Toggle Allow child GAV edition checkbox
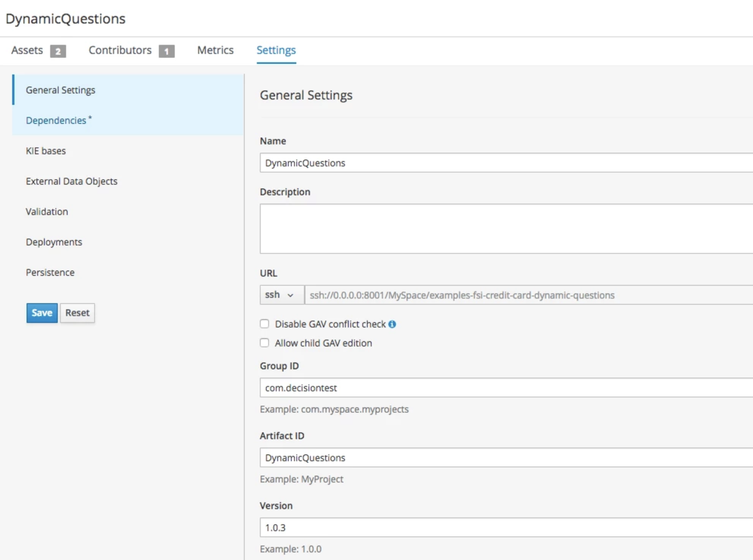This screenshot has height=560, width=753. pos(264,343)
